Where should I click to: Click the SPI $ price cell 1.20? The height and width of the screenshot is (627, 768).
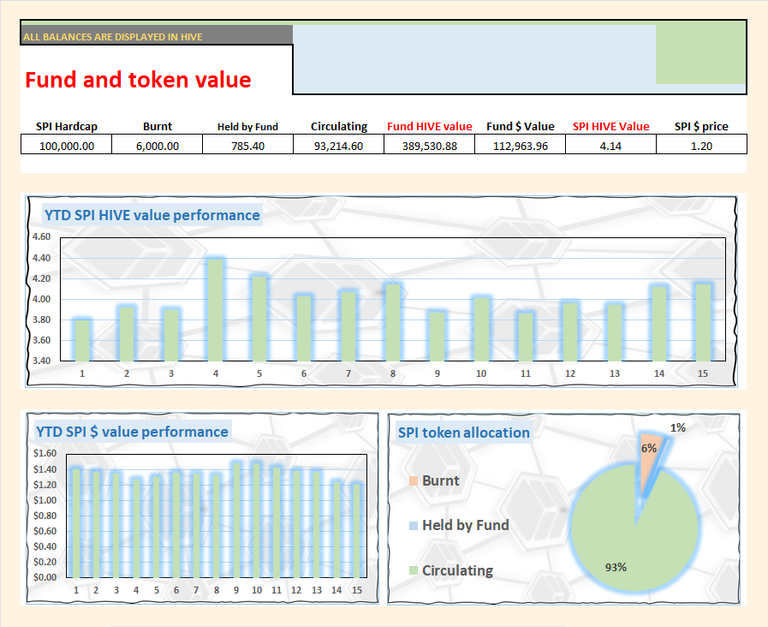(x=701, y=146)
